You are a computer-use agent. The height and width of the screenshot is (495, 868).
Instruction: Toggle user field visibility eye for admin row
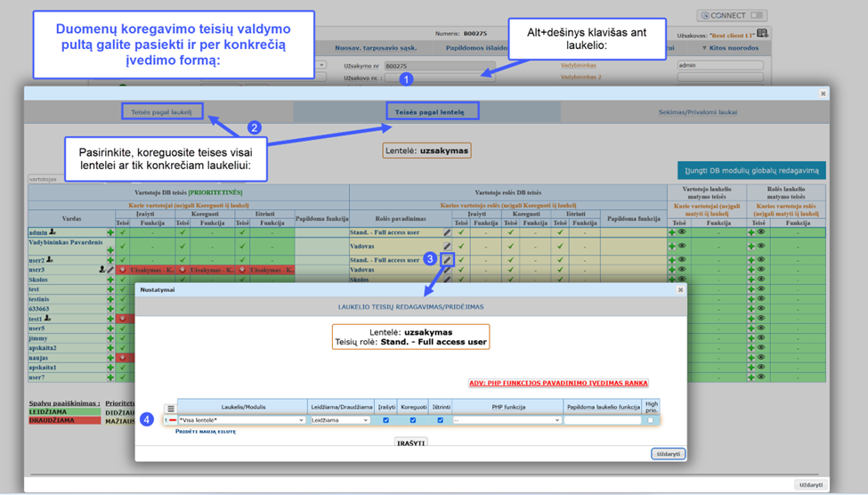[x=682, y=232]
